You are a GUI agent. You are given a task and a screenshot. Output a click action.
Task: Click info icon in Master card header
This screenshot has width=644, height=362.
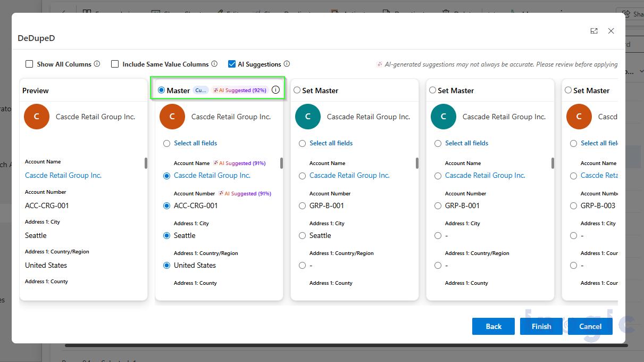click(275, 90)
